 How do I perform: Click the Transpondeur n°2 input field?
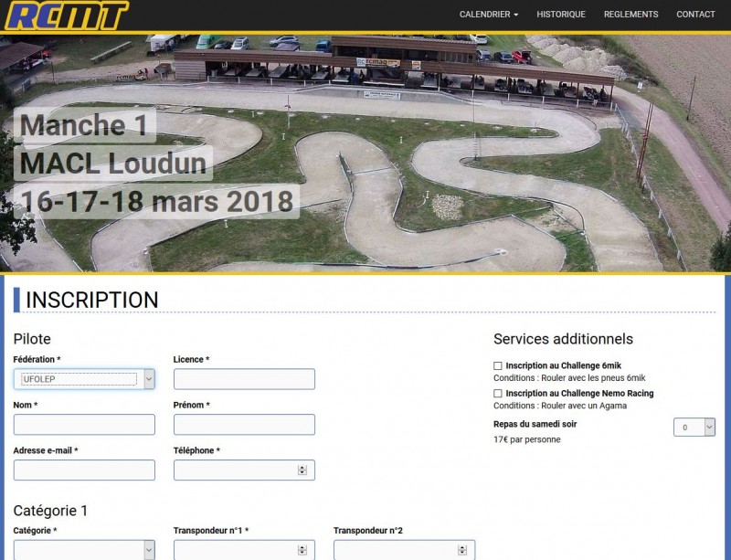tap(404, 550)
